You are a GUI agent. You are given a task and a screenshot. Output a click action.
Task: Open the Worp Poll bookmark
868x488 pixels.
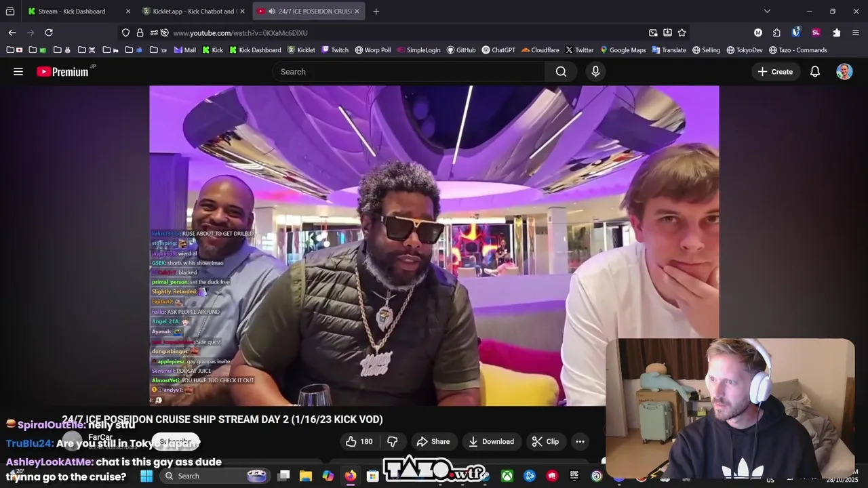coord(373,49)
